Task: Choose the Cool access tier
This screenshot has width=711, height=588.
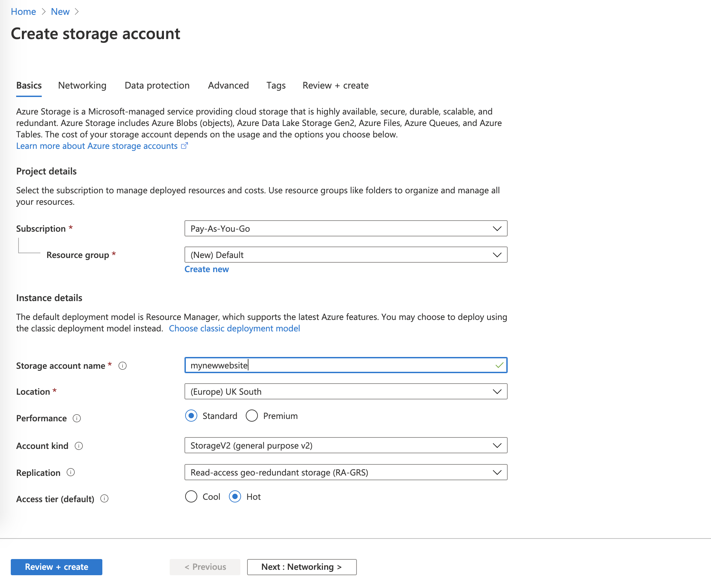Action: pos(191,497)
